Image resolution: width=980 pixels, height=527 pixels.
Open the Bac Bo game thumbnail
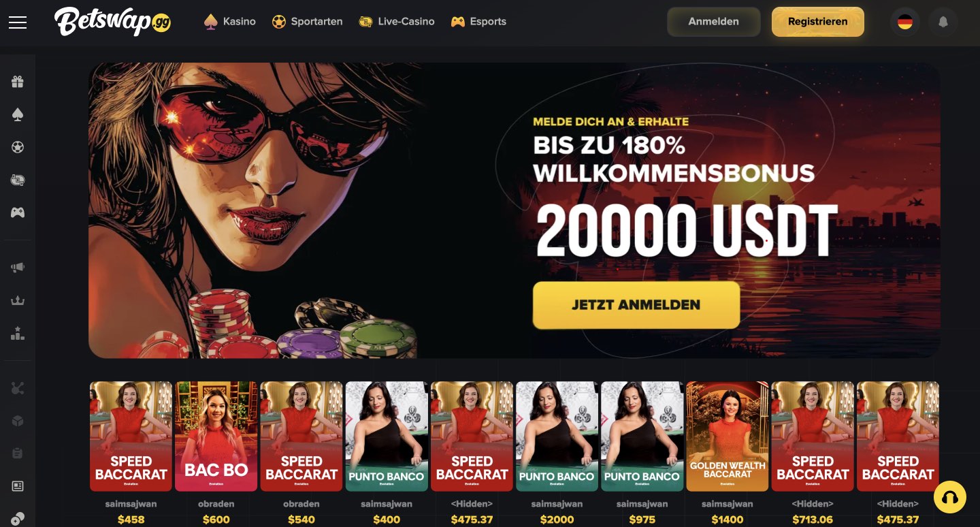coord(216,436)
